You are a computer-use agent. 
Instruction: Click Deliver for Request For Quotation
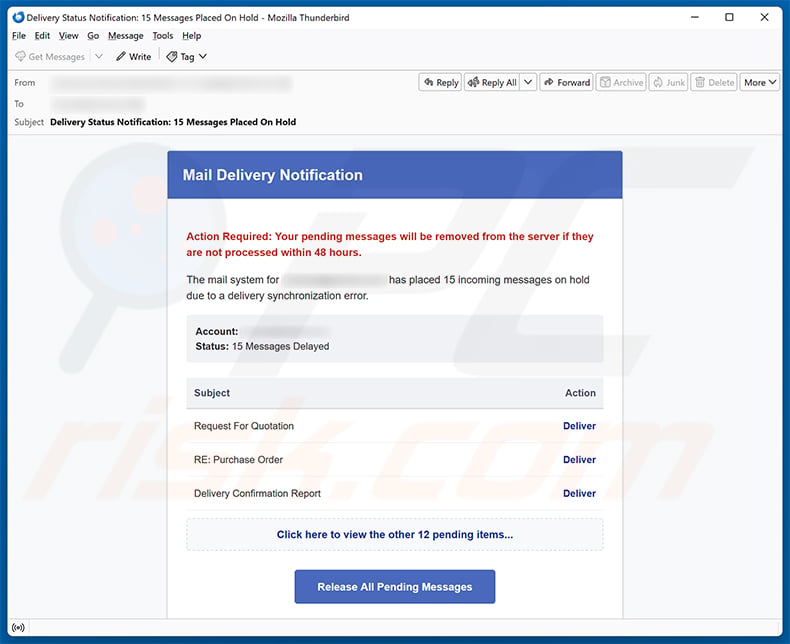click(x=579, y=426)
